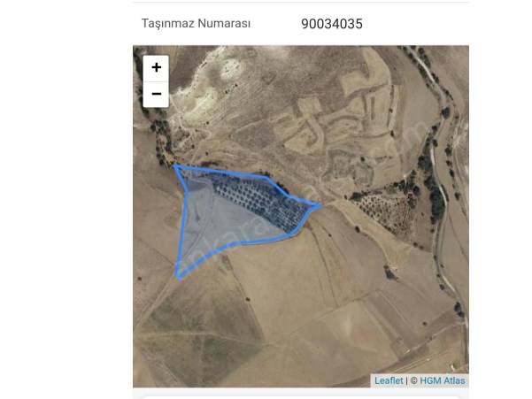Click the small red-roofed building on the map
The image size is (532, 399).
[x=410, y=193]
